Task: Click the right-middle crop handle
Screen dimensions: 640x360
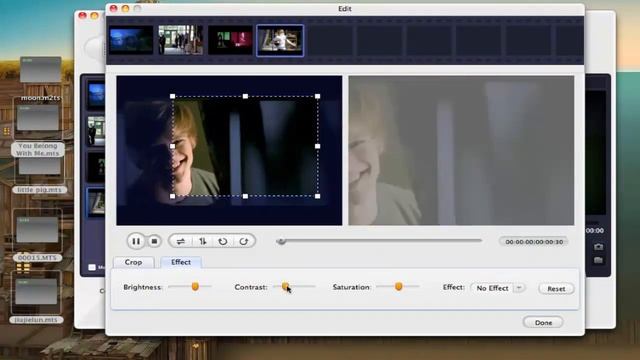Action: [x=318, y=146]
